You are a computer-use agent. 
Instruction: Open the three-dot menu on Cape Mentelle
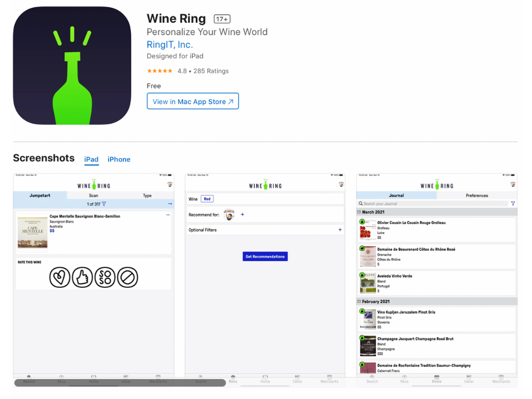[168, 215]
